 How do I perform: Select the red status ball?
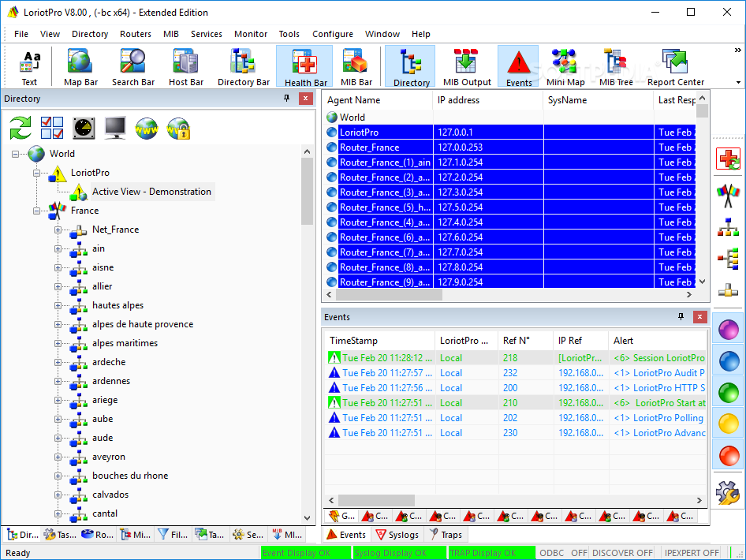729,455
